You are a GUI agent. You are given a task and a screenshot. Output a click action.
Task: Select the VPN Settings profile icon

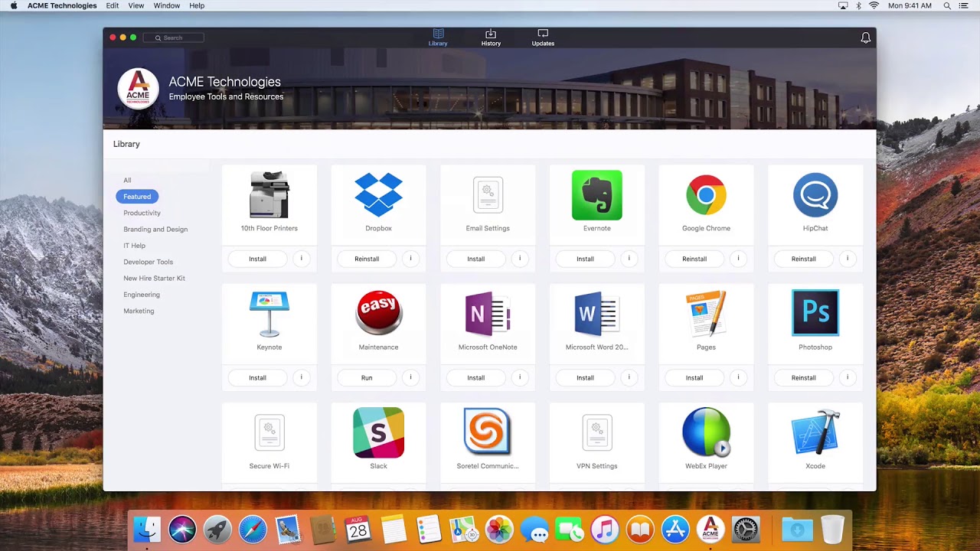597,432
